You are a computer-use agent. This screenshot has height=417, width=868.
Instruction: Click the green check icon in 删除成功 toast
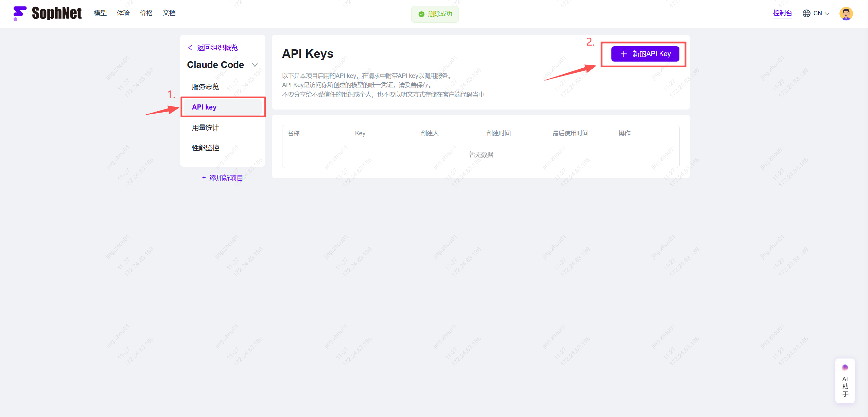point(421,14)
